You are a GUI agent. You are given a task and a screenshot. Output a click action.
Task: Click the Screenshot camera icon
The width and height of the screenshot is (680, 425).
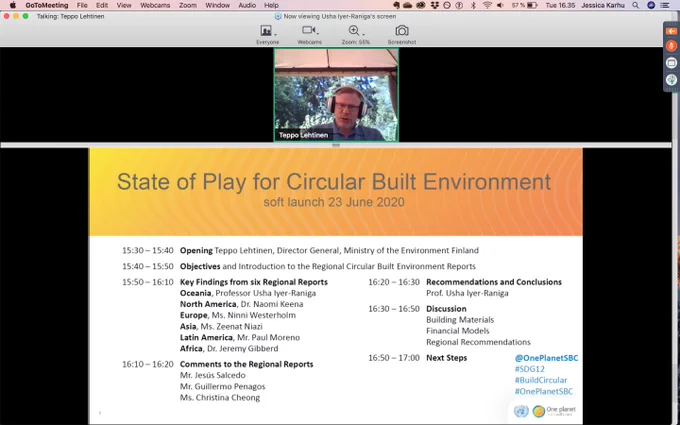tap(402, 31)
